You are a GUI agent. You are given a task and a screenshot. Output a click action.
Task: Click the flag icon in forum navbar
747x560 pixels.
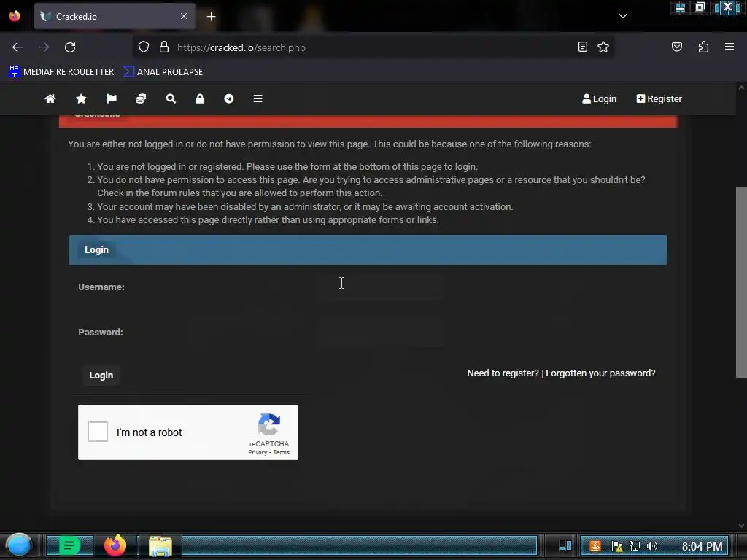pyautogui.click(x=112, y=98)
